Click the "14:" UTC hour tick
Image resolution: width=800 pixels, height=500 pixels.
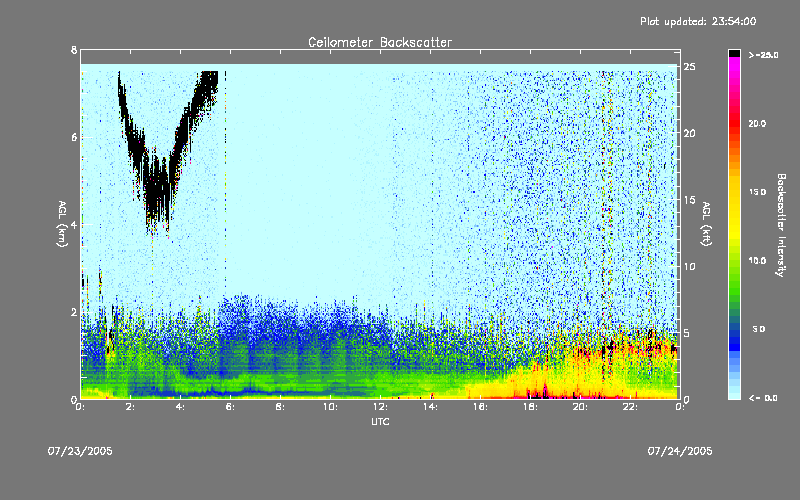[430, 407]
